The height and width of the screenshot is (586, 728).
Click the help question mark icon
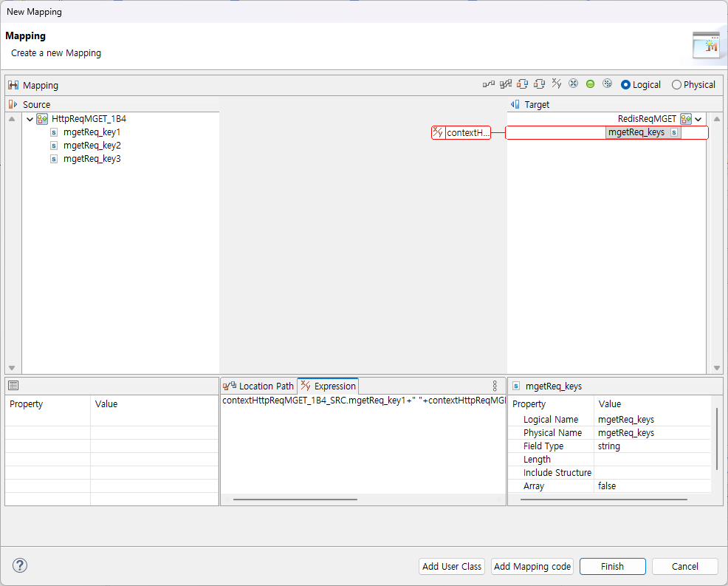pos(19,565)
